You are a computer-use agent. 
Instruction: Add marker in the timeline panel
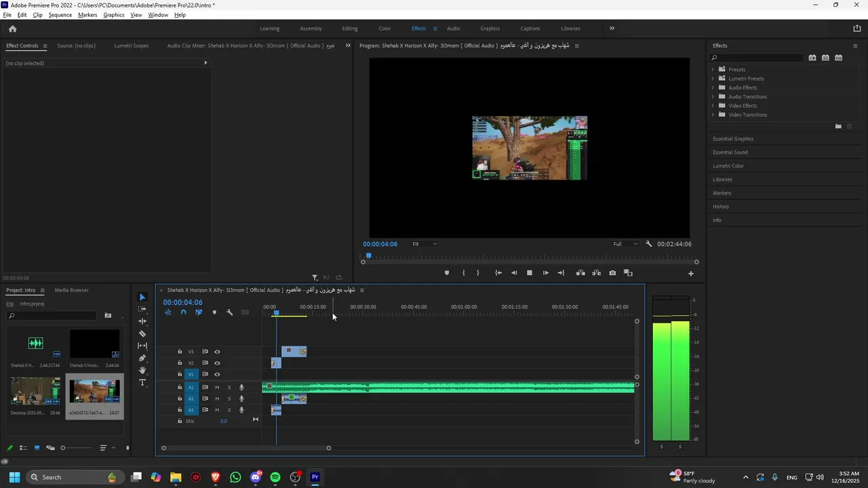tap(214, 312)
